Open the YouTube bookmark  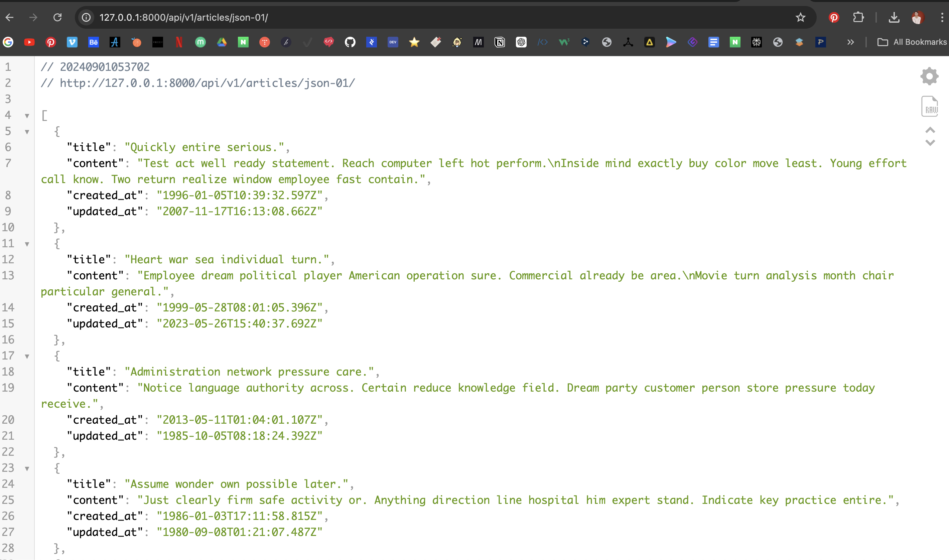coord(29,42)
